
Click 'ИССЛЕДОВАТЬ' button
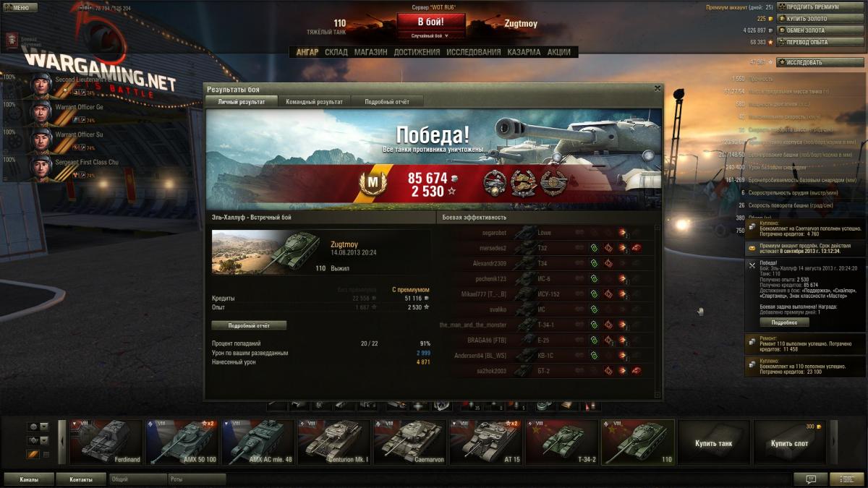pos(820,62)
